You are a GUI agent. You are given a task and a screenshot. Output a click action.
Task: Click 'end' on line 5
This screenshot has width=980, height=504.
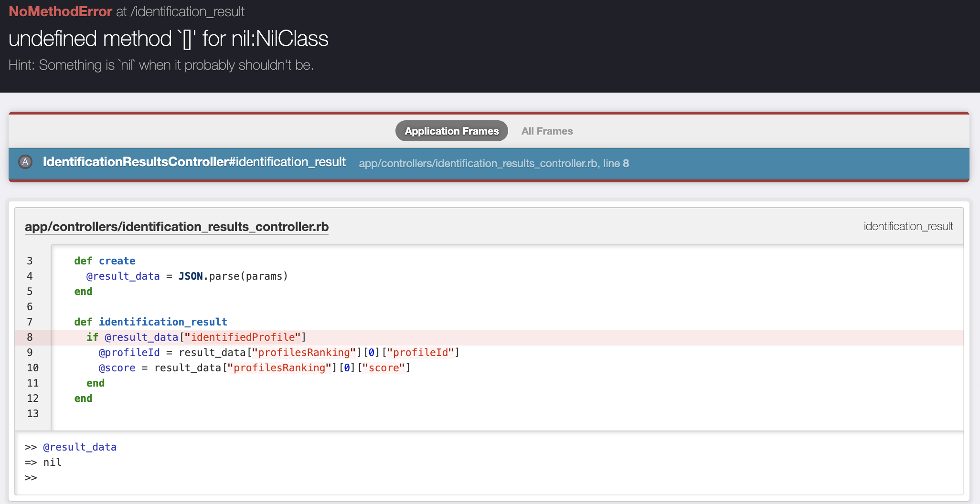click(x=83, y=292)
